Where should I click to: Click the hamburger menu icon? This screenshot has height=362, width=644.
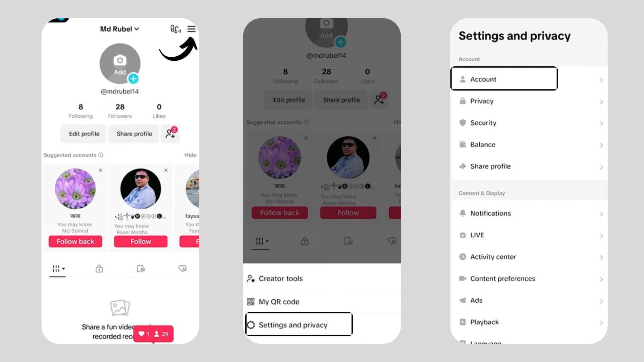coord(191,29)
